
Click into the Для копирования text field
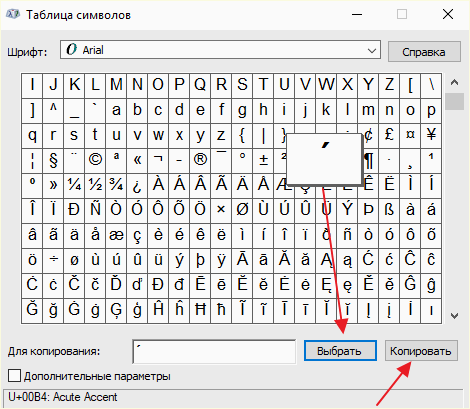(214, 351)
